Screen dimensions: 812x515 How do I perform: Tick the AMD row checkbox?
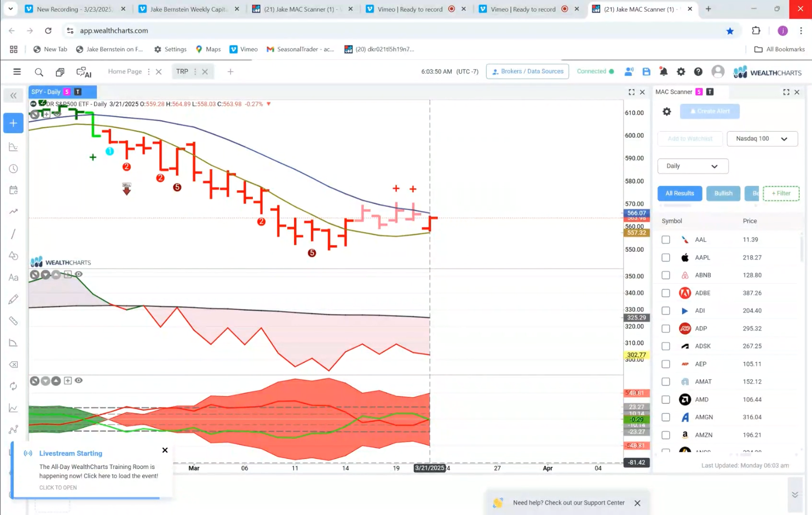click(x=666, y=400)
